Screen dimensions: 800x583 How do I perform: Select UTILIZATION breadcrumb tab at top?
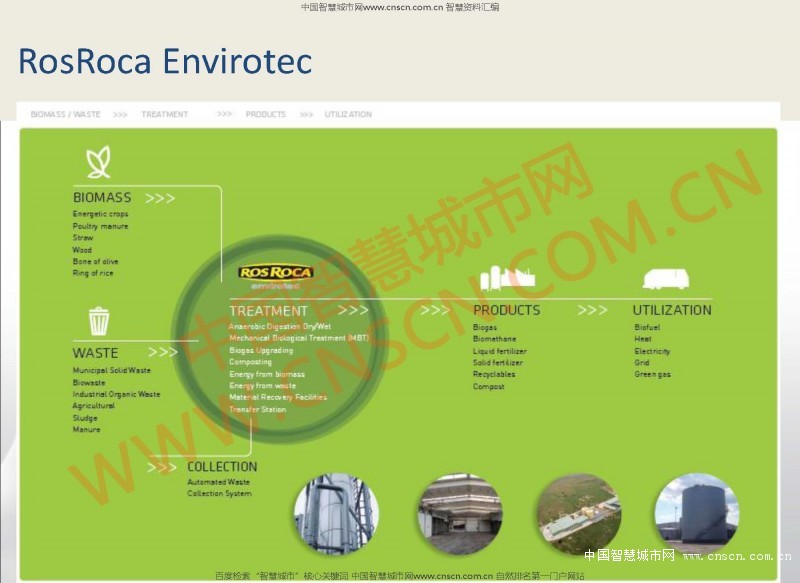[348, 114]
